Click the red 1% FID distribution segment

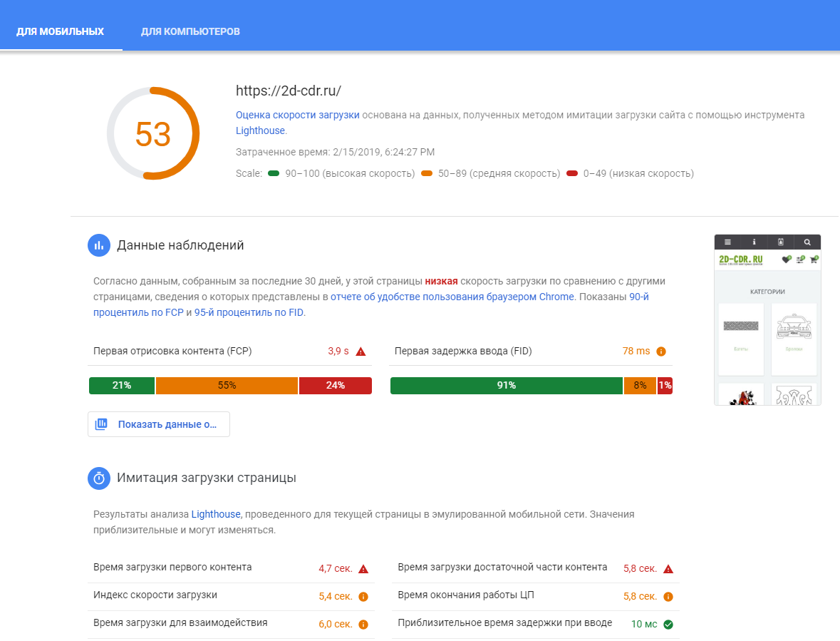click(665, 385)
